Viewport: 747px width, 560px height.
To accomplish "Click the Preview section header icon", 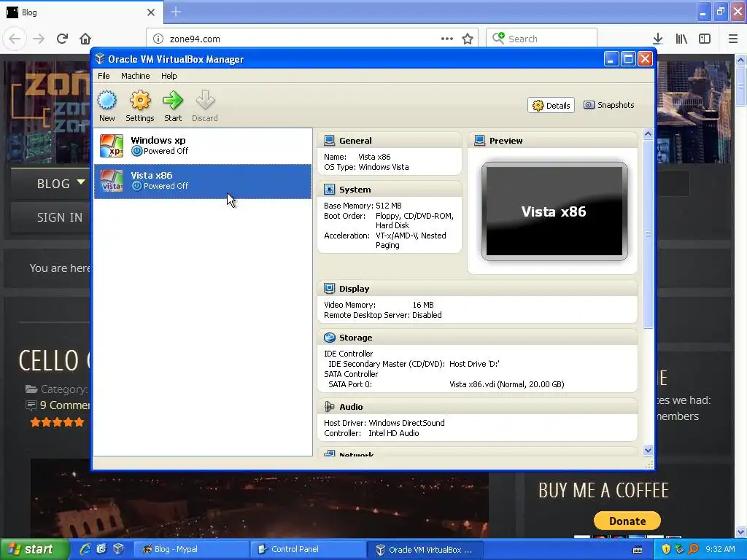I will point(480,141).
